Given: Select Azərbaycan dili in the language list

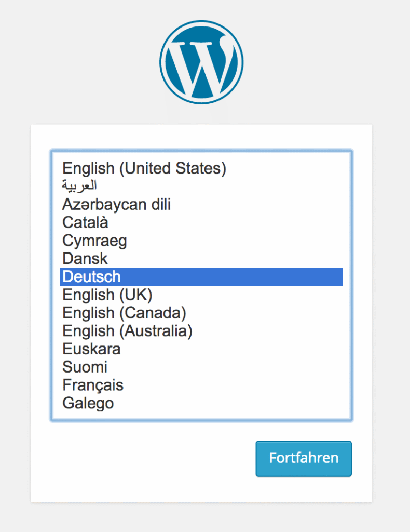Looking at the screenshot, I should 116,205.
